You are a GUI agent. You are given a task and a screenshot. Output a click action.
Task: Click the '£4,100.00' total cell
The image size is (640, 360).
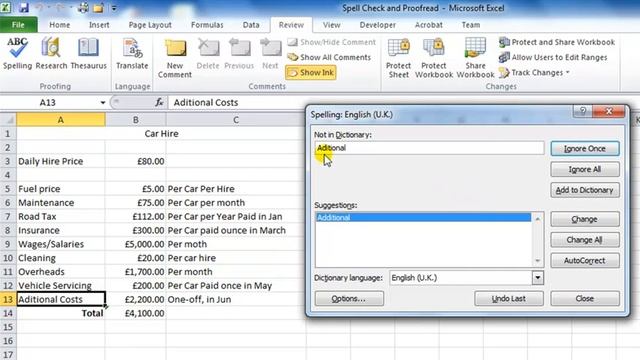[x=136, y=313]
